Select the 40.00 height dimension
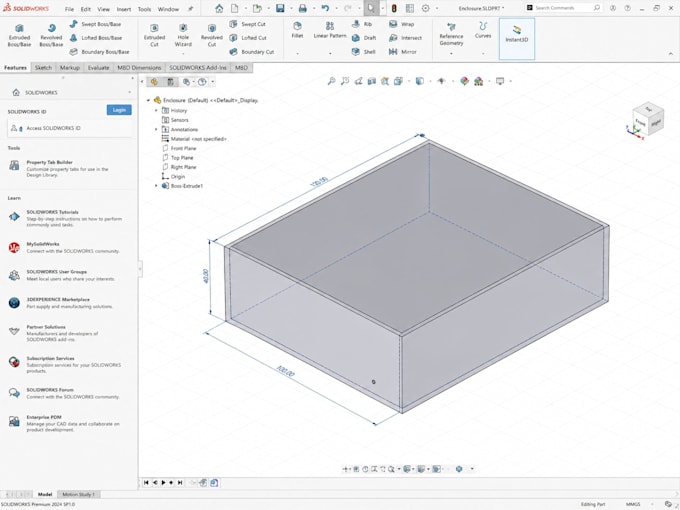680x510 pixels. coord(206,276)
